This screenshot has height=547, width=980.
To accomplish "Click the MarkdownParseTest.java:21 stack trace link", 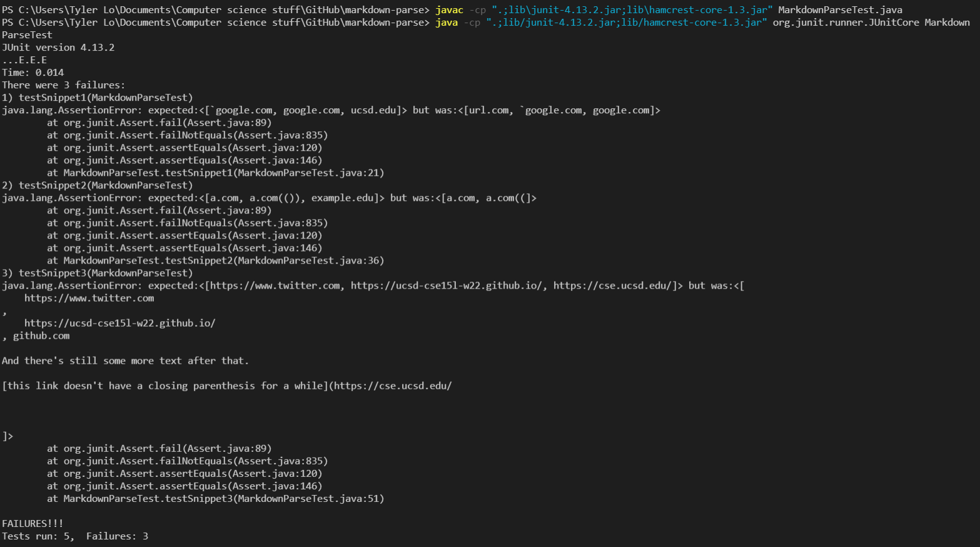I will coord(309,173).
